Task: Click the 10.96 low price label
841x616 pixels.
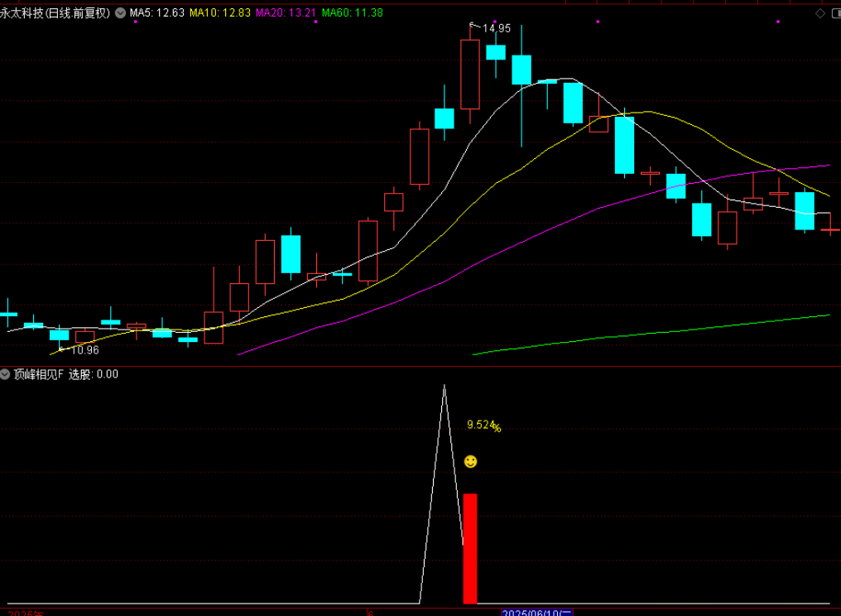Action: tap(84, 350)
